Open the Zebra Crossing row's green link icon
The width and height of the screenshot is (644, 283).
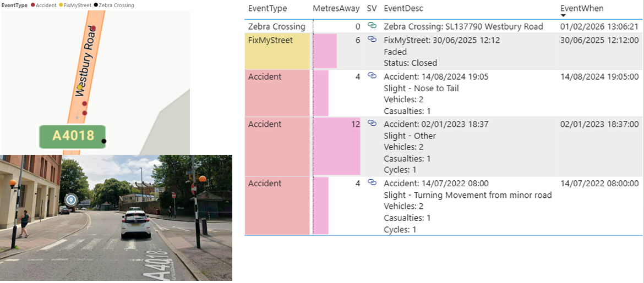(372, 26)
